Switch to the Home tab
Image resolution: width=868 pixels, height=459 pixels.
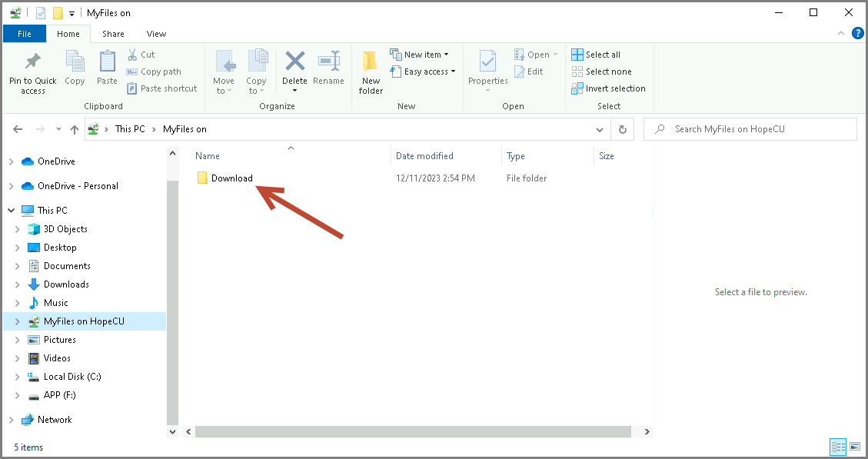pyautogui.click(x=68, y=34)
